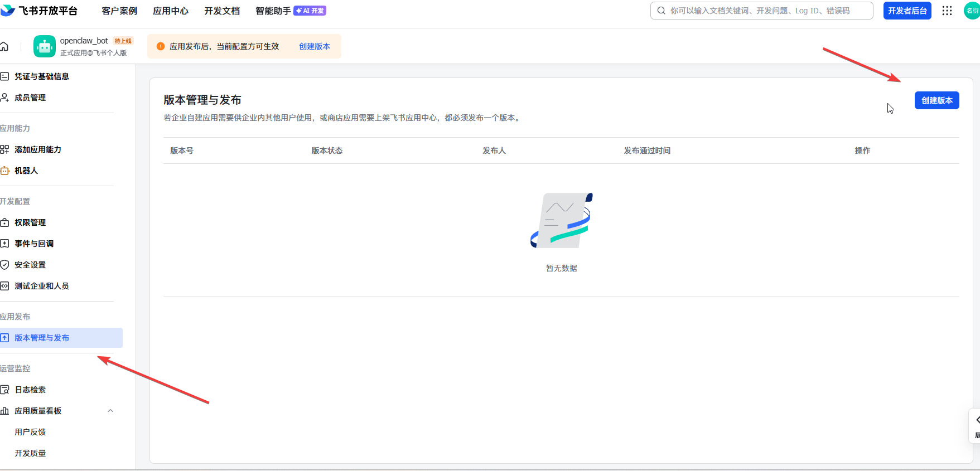Collapse the 应用质量看板 section chevron
Image resolution: width=980 pixels, height=471 pixels.
(x=110, y=411)
